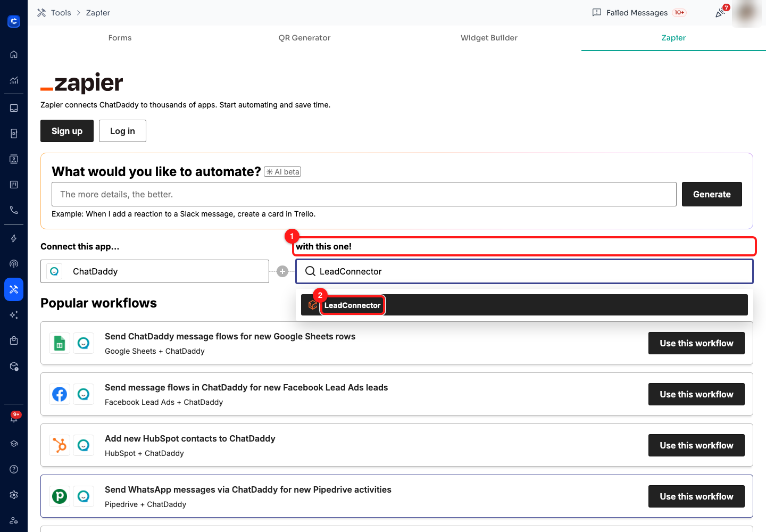Click the Pipedrive icon in the workflows list
766x532 pixels.
pos(60,496)
